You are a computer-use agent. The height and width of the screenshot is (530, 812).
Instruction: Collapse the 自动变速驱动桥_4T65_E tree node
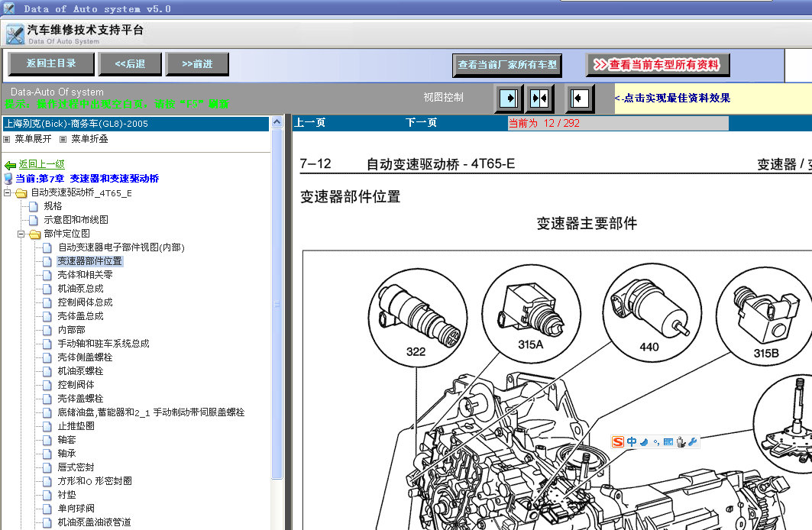point(7,192)
